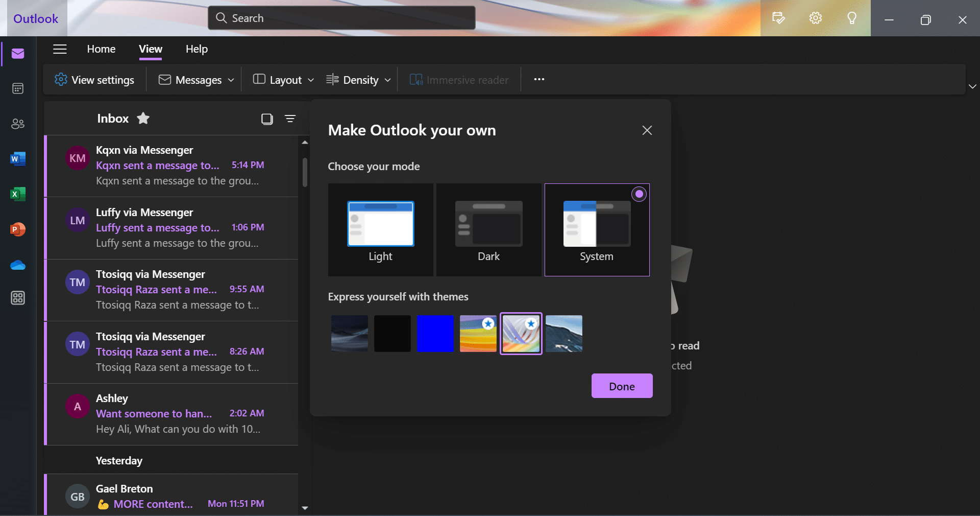Viewport: 980px width, 516px height.
Task: Expand the Density dropdown
Action: [x=359, y=80]
